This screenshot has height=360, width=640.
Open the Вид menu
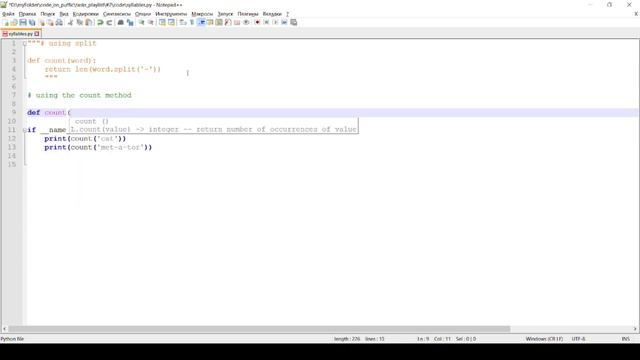pos(64,14)
